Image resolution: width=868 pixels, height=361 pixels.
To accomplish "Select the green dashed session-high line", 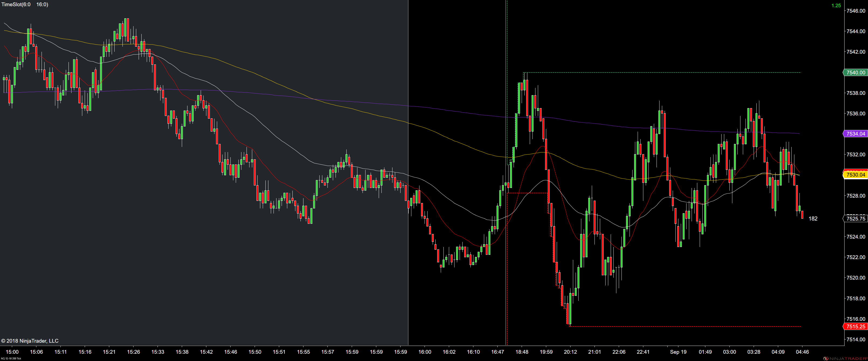I will point(662,73).
